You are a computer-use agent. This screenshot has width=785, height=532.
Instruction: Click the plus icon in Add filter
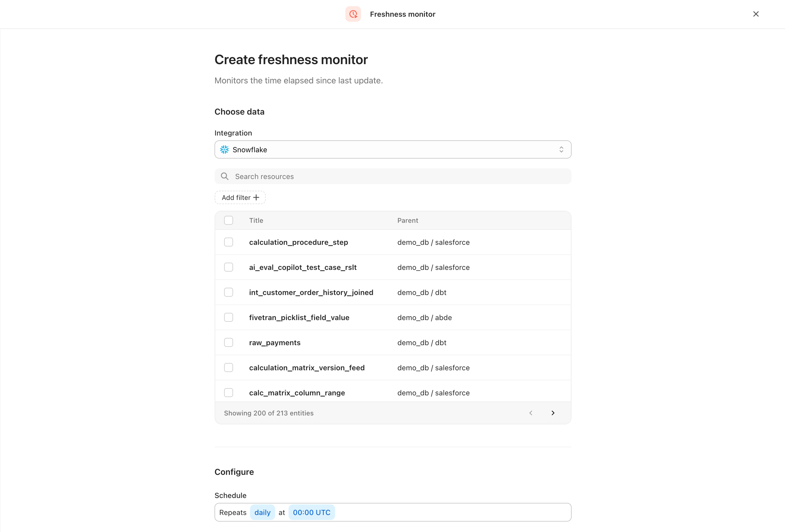[x=256, y=197]
